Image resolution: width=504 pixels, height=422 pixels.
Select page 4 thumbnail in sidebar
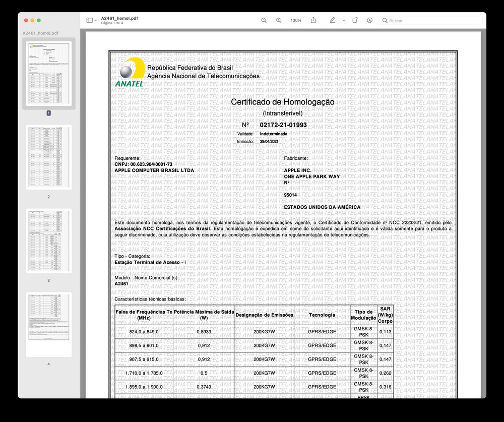(49, 325)
